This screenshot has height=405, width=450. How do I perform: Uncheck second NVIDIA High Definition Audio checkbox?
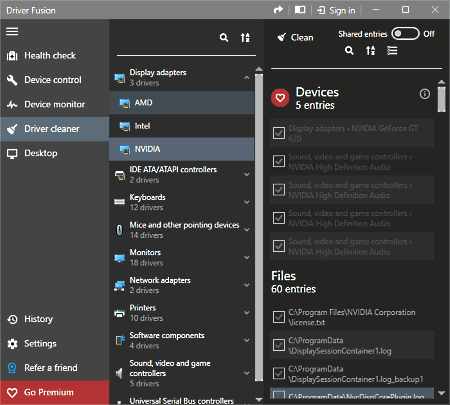pyautogui.click(x=279, y=190)
